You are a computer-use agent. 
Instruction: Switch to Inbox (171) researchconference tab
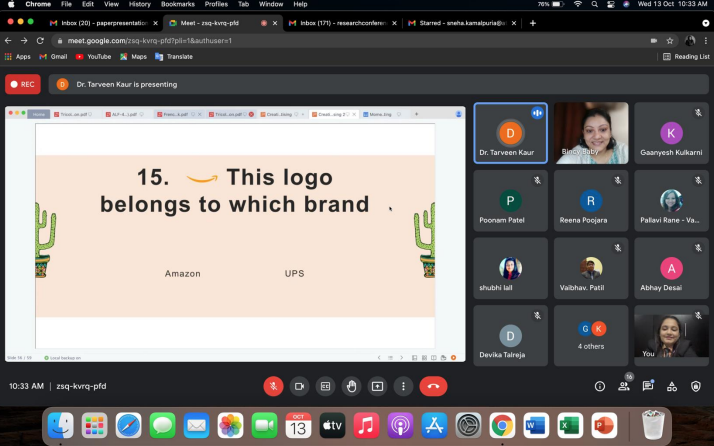click(343, 23)
